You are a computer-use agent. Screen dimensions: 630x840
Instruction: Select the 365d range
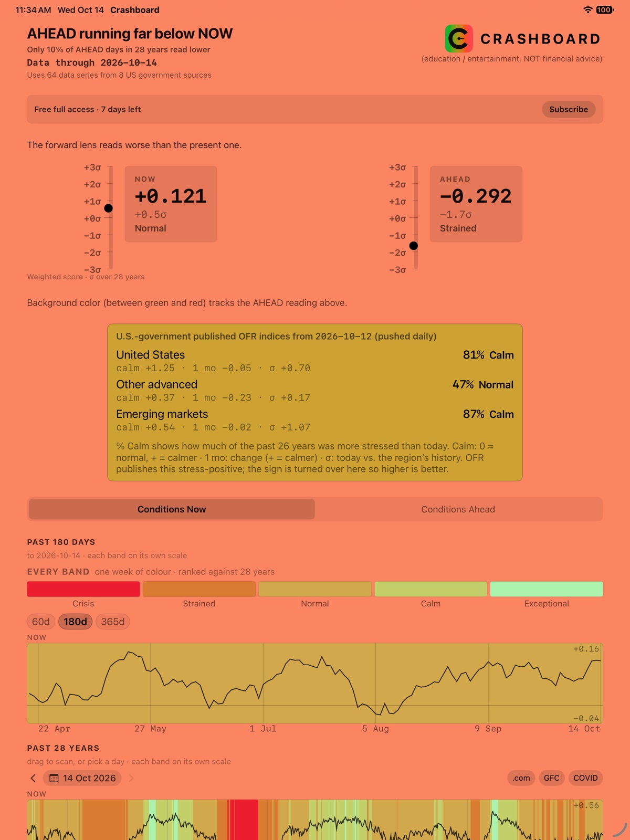click(113, 622)
